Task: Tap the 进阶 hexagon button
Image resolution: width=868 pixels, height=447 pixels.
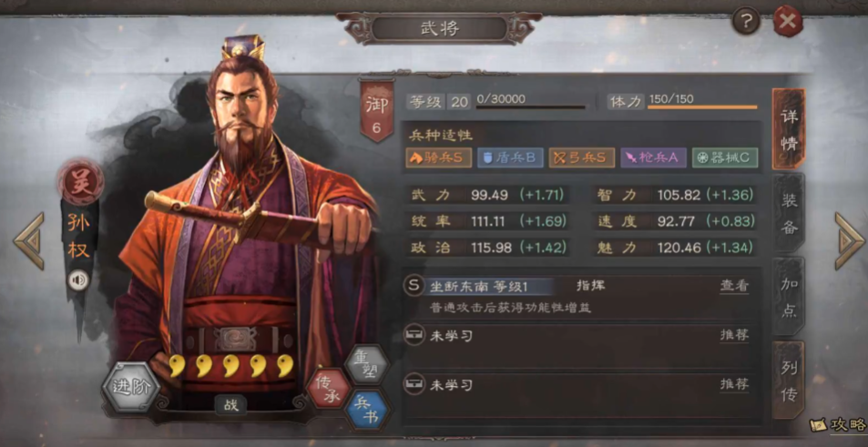Action: 131,387
